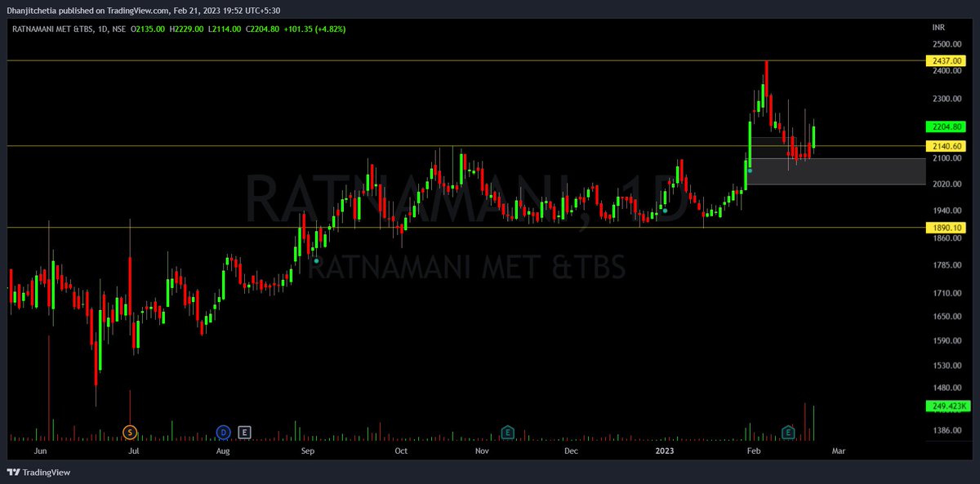
Task: Click the 1480.00 price axis label
Action: (945, 388)
